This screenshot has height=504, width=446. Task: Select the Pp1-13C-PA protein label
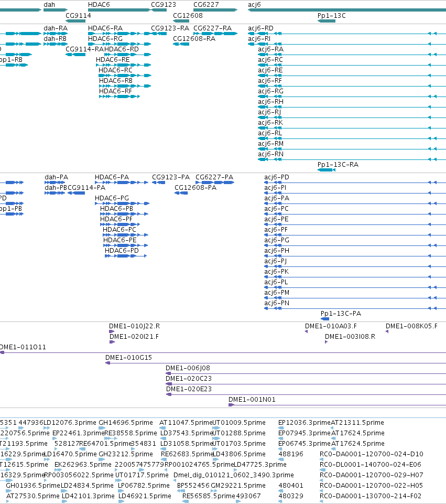coord(341,314)
